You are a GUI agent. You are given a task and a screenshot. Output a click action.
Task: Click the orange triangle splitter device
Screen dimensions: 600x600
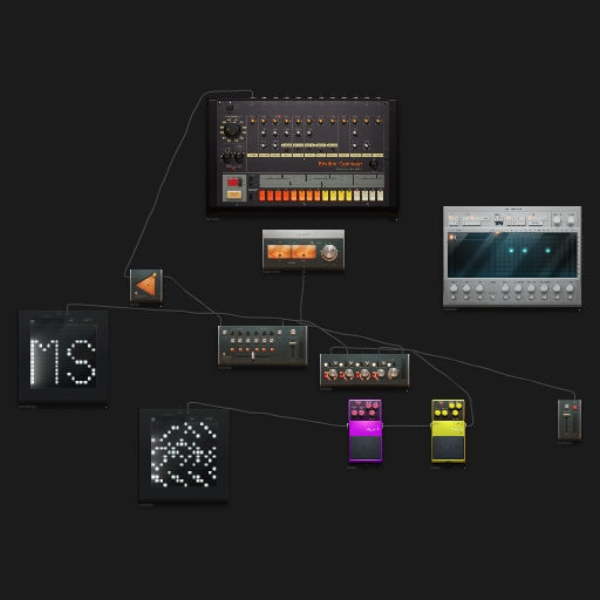pyautogui.click(x=146, y=286)
